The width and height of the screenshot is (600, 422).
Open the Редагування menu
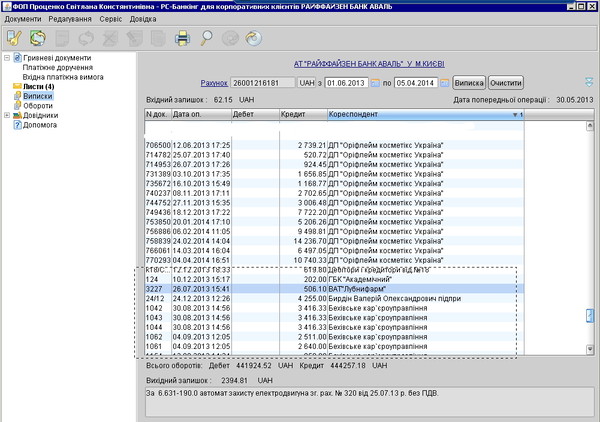tap(70, 19)
